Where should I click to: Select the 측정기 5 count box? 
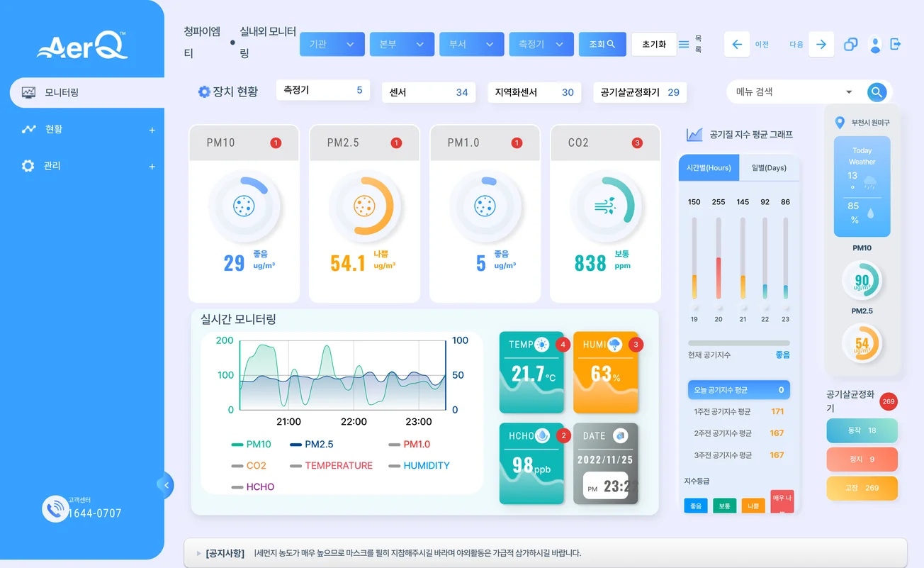pos(323,90)
